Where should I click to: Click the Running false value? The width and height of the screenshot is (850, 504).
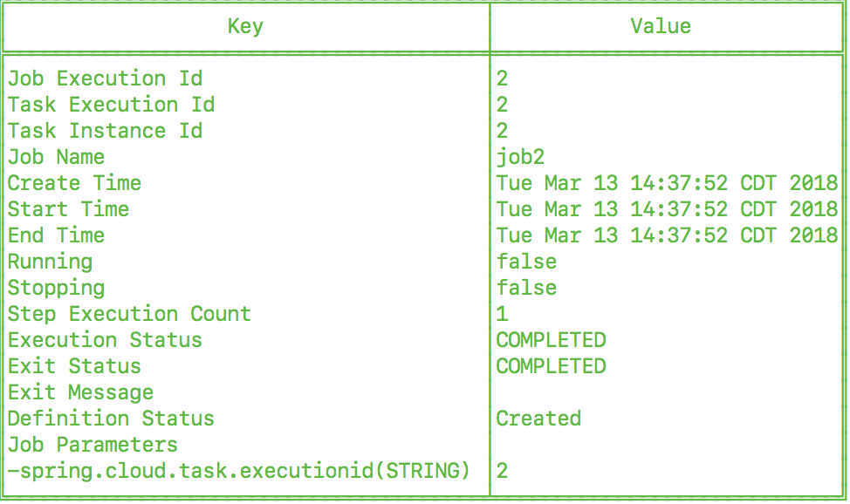526,262
